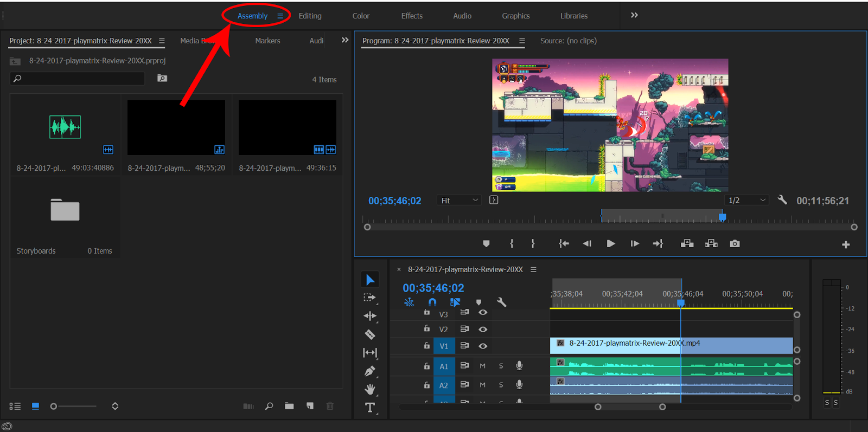This screenshot has width=868, height=432.
Task: Select the Razor tool
Action: [370, 334]
